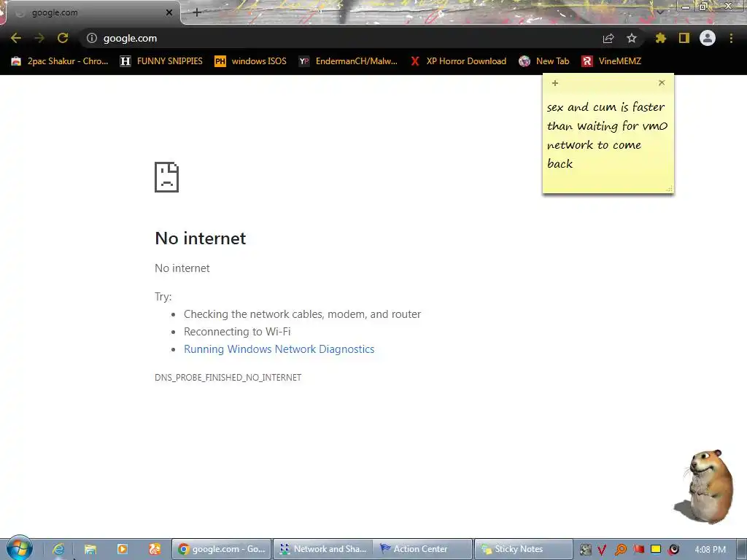Open the 4:08 PM system clock
The height and width of the screenshot is (560, 747).
(x=710, y=550)
